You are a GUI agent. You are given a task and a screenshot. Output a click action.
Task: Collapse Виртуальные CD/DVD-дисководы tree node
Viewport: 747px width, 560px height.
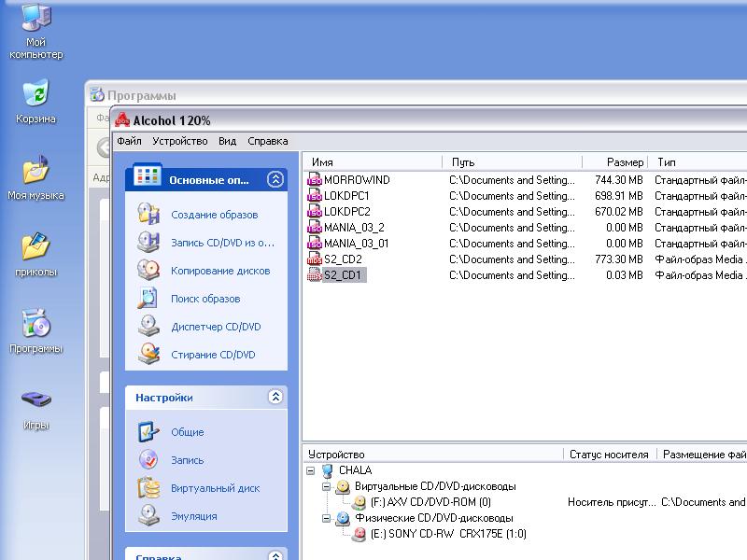(328, 486)
